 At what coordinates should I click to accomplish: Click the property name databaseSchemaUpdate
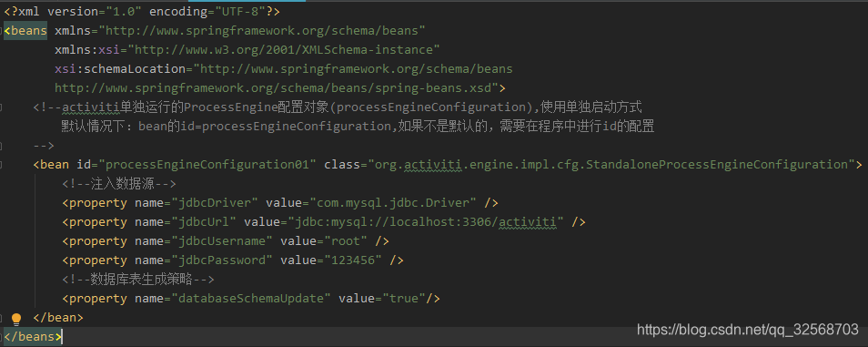(x=251, y=298)
